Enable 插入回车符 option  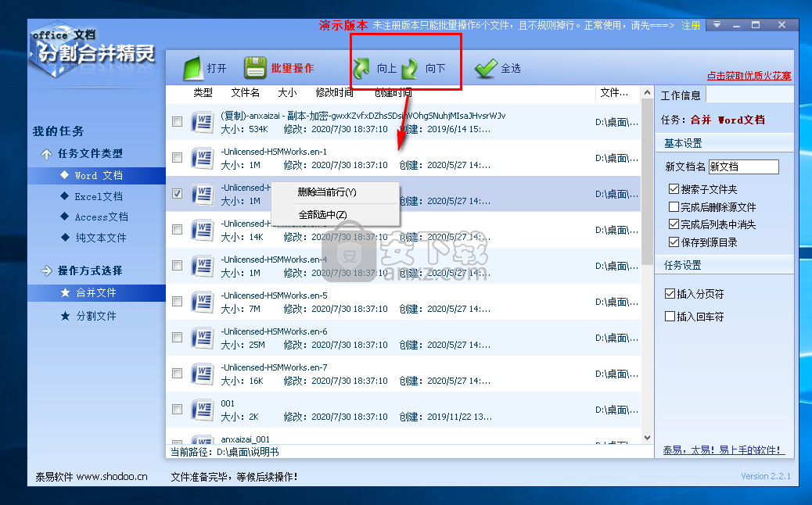click(670, 317)
